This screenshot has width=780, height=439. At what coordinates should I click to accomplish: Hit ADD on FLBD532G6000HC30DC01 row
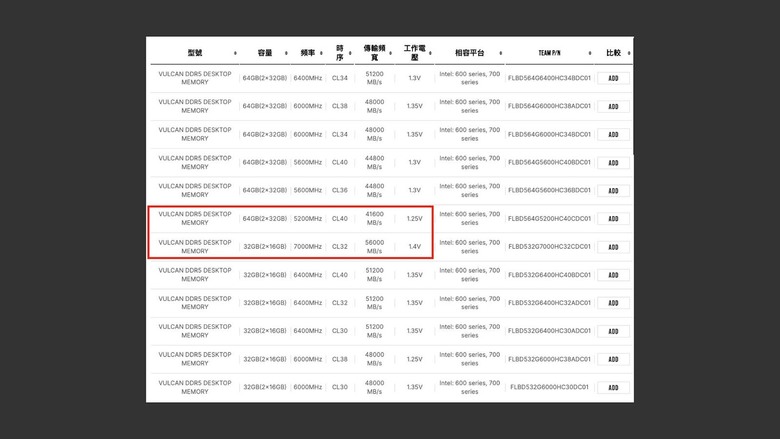click(613, 387)
